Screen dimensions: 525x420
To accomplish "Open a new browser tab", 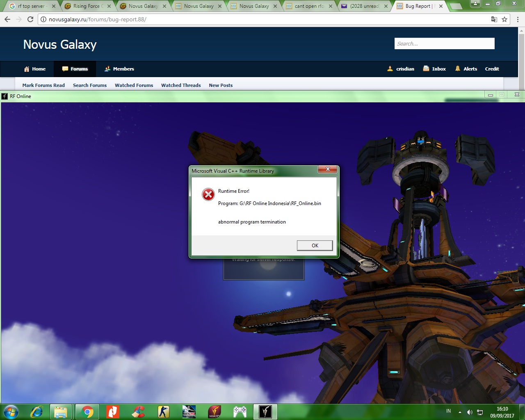I will 455,7.
